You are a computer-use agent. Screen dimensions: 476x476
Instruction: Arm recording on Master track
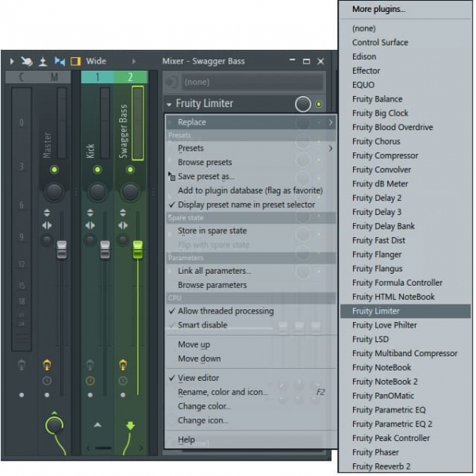(47, 365)
